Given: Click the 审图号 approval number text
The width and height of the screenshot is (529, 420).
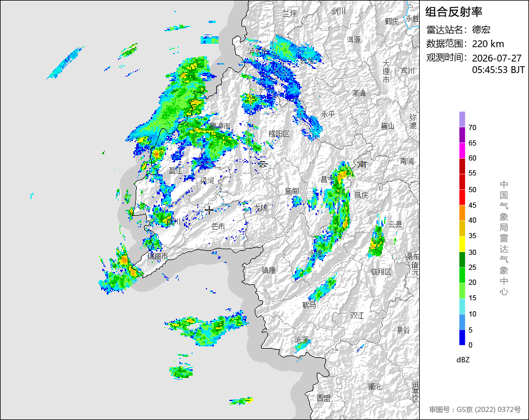Looking at the screenshot, I should coord(475,410).
